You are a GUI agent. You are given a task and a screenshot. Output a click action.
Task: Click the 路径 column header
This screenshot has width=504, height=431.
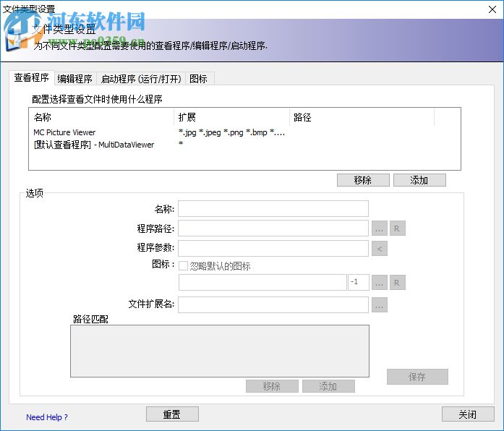pyautogui.click(x=362, y=117)
